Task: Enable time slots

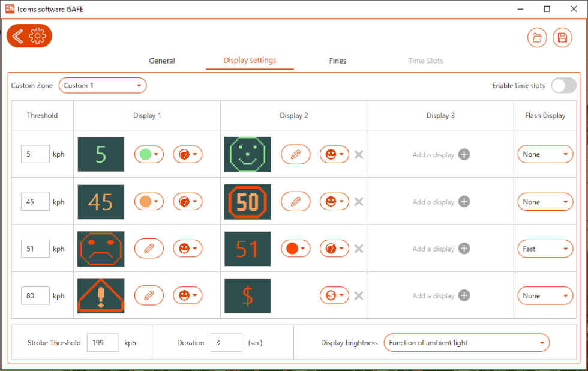Action: point(563,85)
